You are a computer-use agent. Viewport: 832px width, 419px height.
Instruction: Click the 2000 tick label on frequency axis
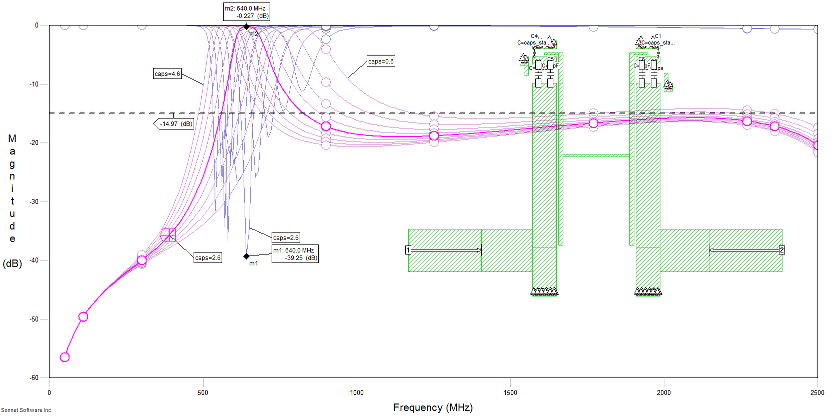664,392
